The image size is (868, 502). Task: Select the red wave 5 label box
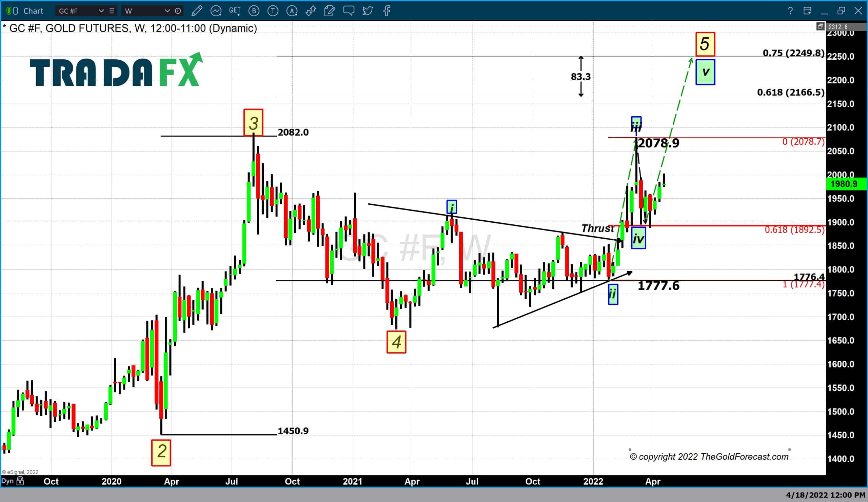click(x=705, y=44)
